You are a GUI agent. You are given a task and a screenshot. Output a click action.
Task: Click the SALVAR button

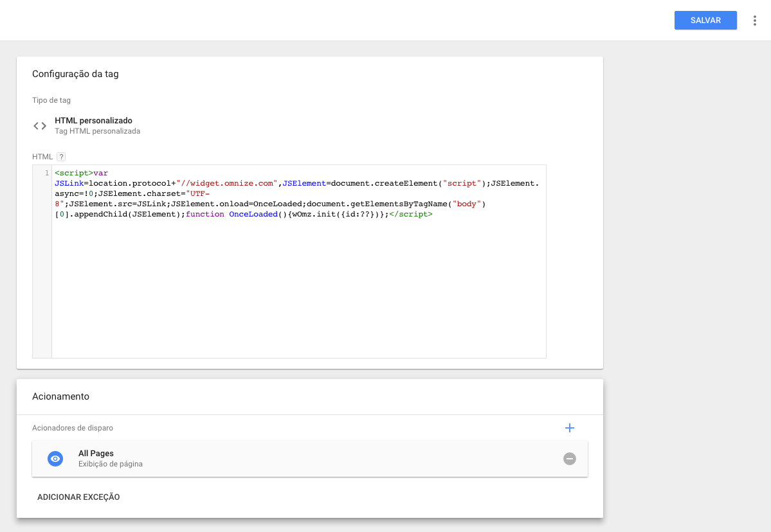tap(705, 20)
